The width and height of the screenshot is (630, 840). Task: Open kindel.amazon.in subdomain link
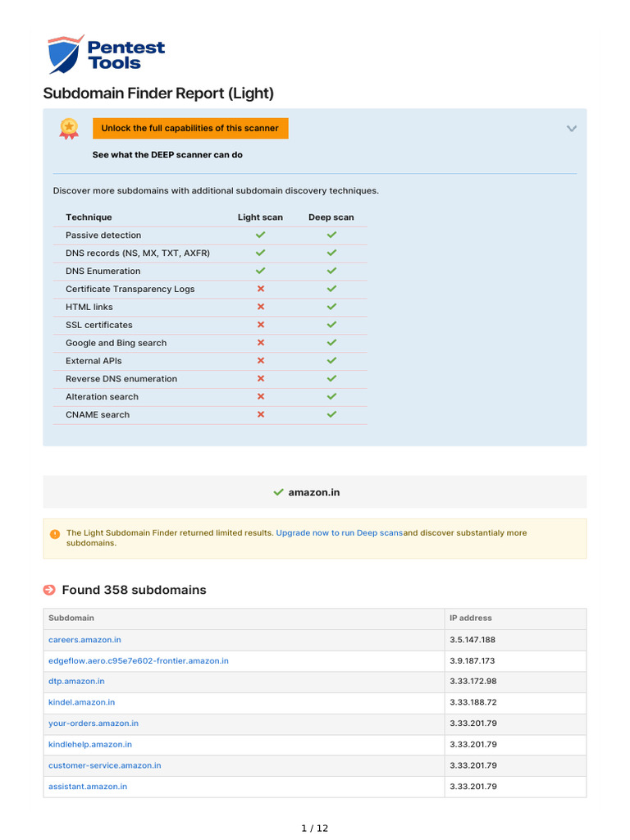pos(81,702)
